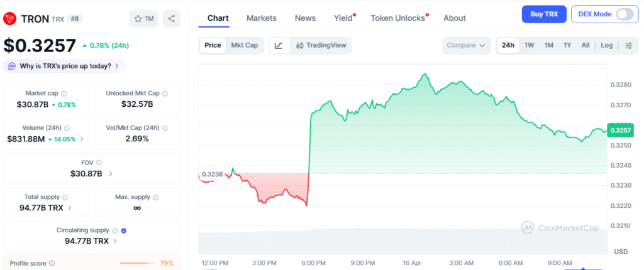644x270 pixels.
Task: Set chart range to 1M
Action: 548,45
